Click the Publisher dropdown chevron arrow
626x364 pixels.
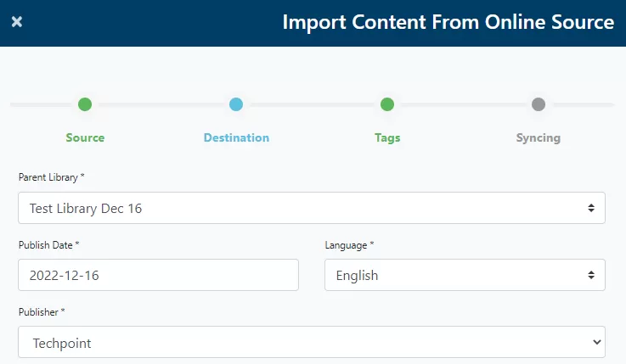pos(597,342)
